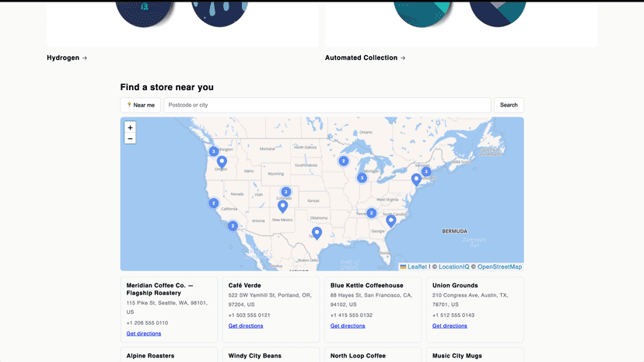Screen dimensions: 644x362
Task: Open the OpenStreetMap attribution link
Action: pyautogui.click(x=499, y=266)
